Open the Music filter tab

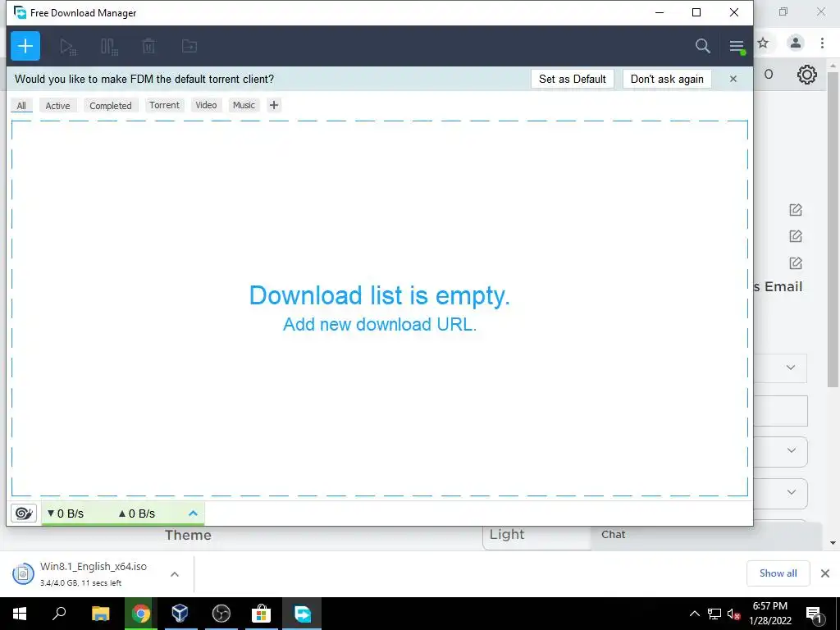point(244,105)
